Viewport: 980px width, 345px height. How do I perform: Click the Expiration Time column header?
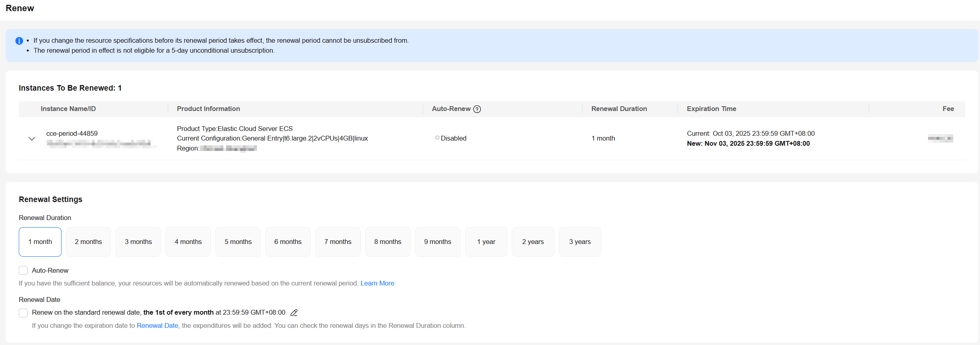tap(712, 109)
